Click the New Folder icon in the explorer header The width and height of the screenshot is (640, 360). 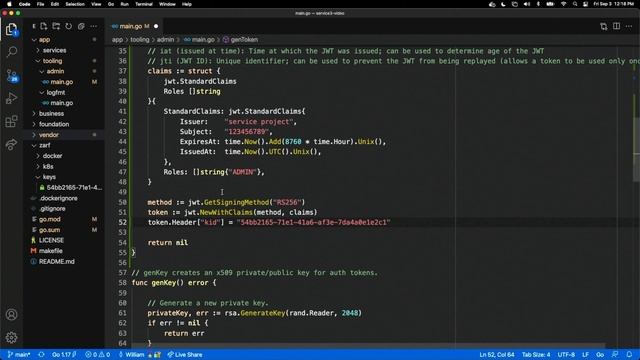(56, 26)
